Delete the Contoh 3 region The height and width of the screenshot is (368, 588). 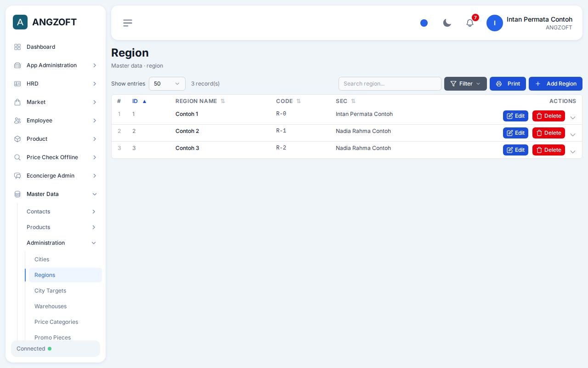coord(548,150)
